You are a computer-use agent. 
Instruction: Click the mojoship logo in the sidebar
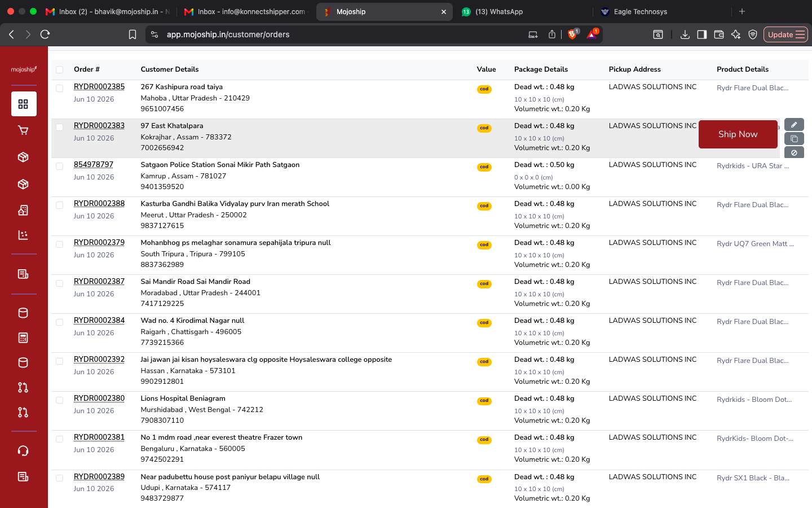tap(24, 69)
